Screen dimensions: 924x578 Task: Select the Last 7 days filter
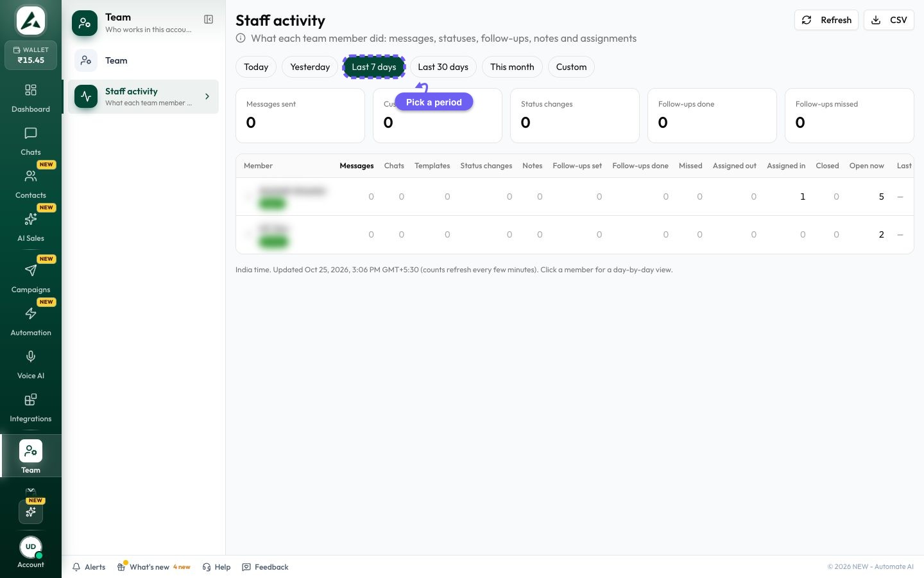tap(374, 67)
